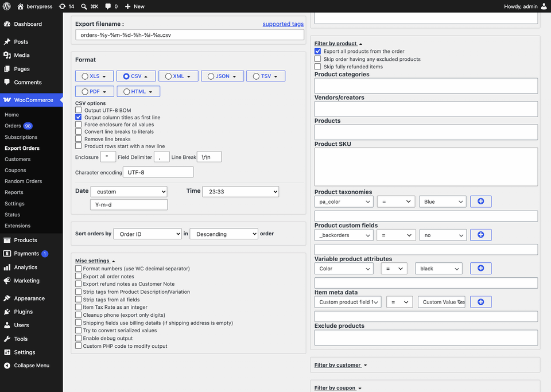Click the Export filename input field
551x392 pixels.
pyautogui.click(x=190, y=35)
